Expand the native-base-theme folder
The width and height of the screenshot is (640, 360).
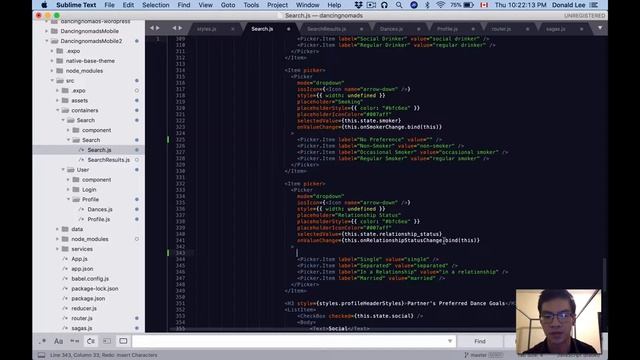(x=52, y=61)
